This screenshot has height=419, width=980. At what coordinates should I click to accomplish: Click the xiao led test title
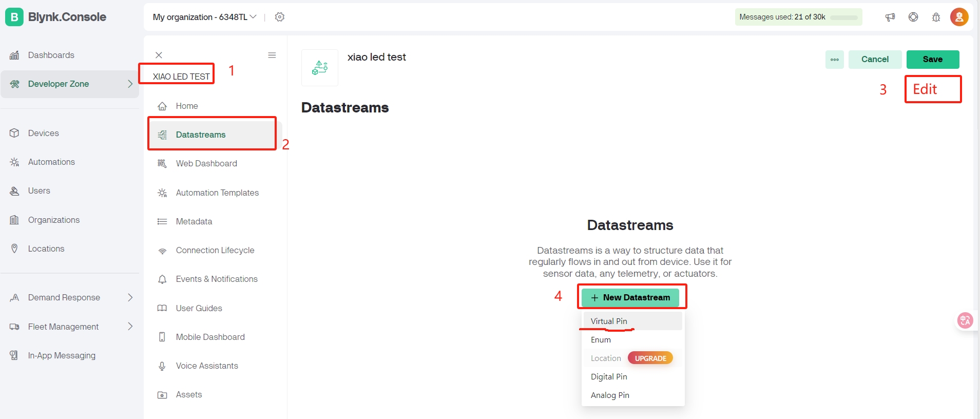(x=376, y=57)
